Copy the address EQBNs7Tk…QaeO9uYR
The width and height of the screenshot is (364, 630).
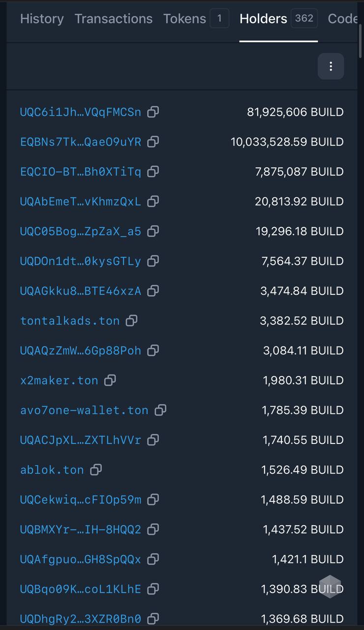153,142
